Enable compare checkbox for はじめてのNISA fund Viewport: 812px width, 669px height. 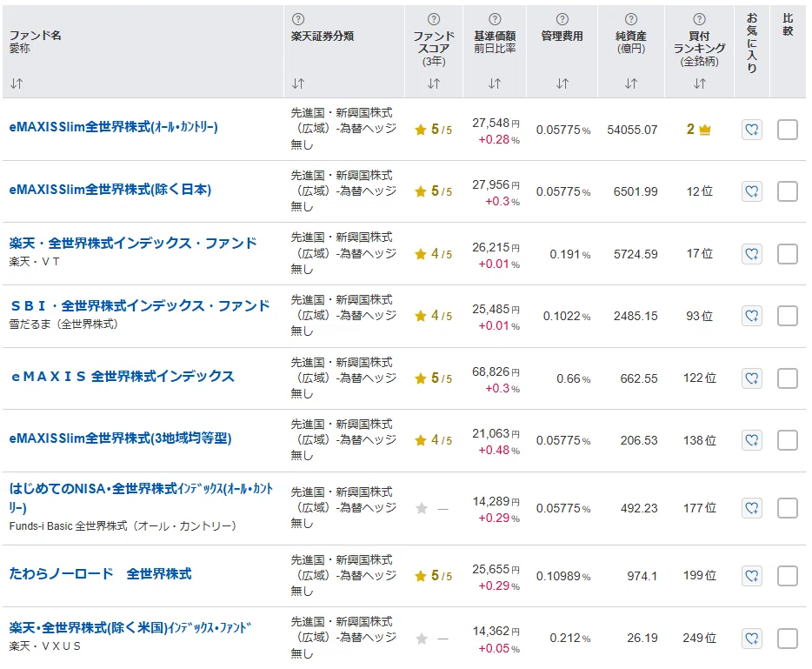787,508
